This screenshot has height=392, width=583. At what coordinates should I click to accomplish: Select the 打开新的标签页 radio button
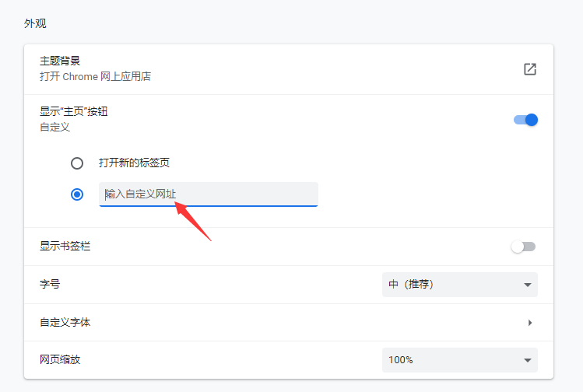pyautogui.click(x=77, y=163)
